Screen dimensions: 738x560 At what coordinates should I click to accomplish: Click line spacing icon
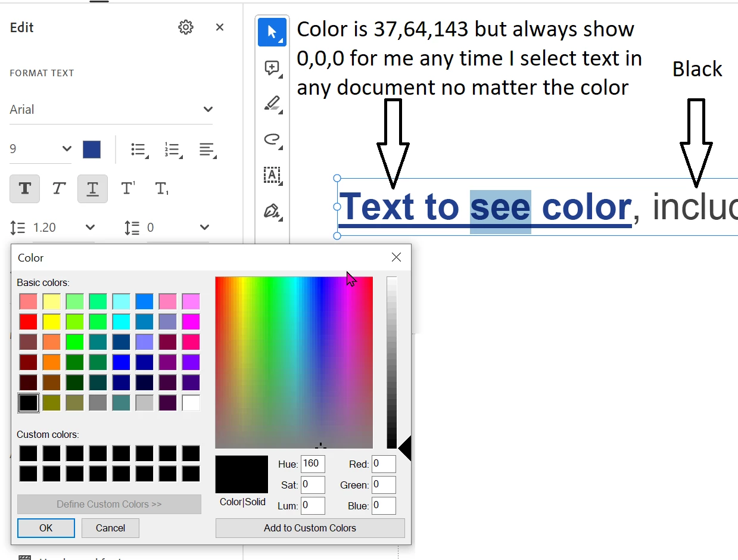pos(18,228)
